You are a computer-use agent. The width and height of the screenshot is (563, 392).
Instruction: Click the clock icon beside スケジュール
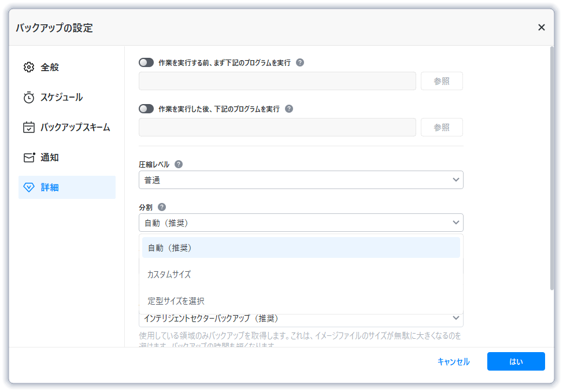[x=29, y=97]
